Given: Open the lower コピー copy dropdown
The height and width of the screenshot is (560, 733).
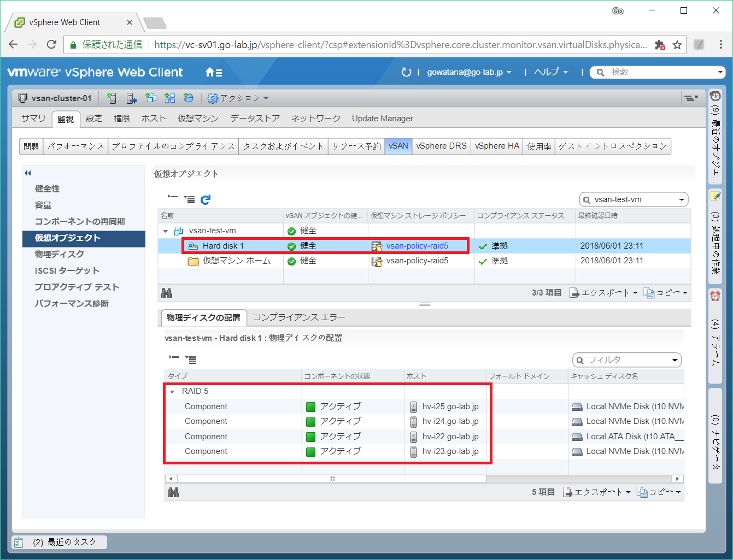Looking at the screenshot, I should pos(659,492).
